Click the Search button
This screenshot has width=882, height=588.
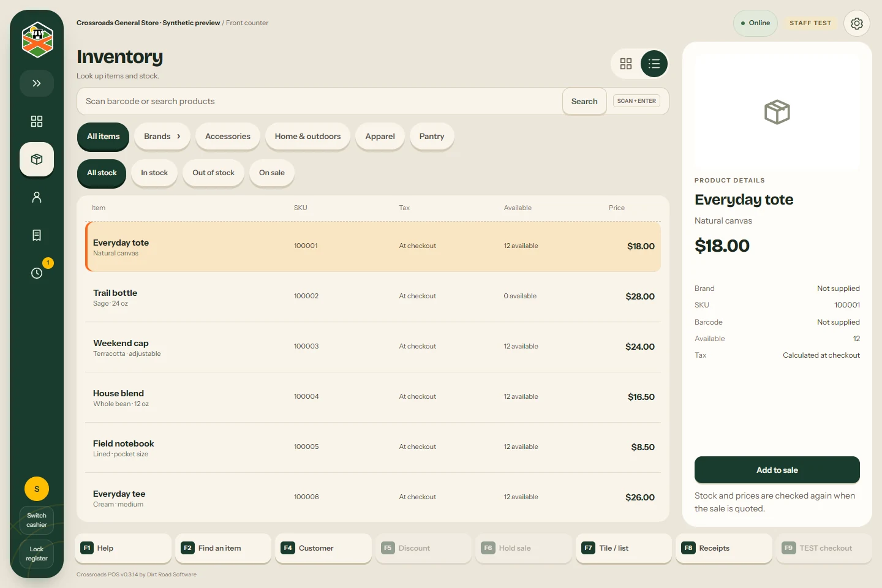click(x=584, y=101)
